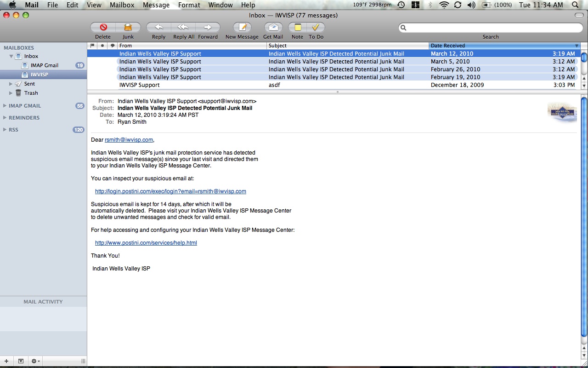
Task: Click the sync status menu bar icon
Action: (458, 5)
